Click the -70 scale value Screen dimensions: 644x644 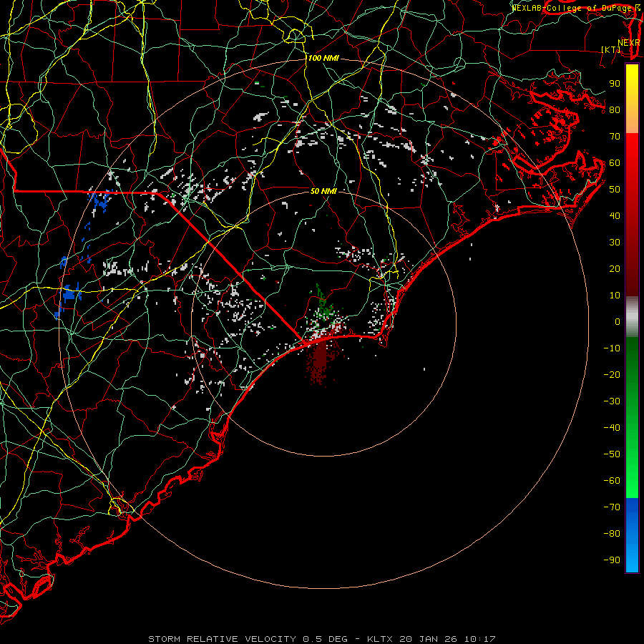click(612, 507)
